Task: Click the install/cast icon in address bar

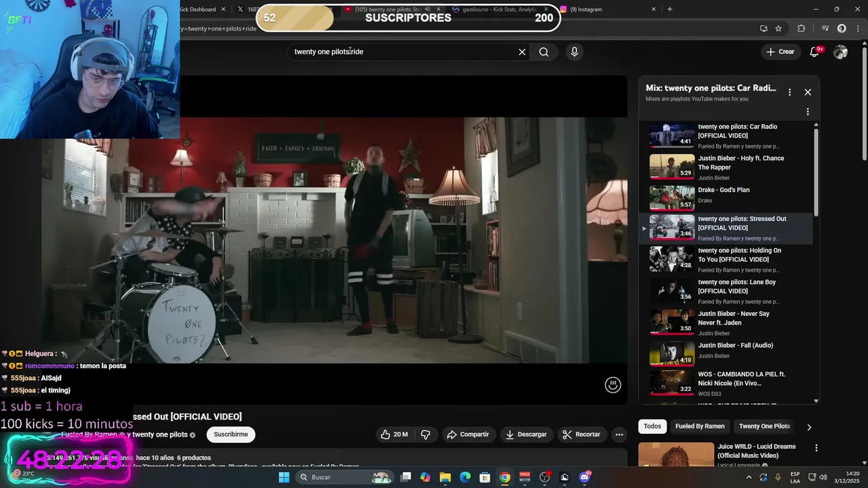Action: point(764,28)
